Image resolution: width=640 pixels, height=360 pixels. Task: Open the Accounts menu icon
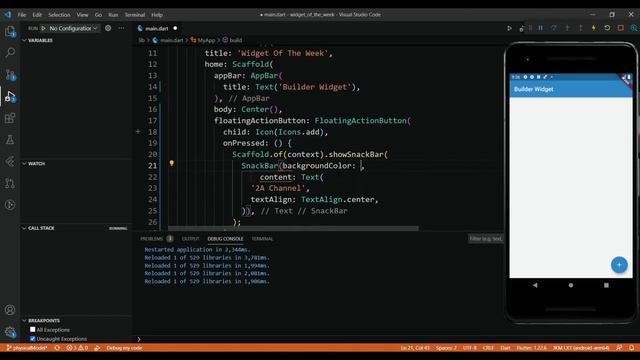pos(10,310)
